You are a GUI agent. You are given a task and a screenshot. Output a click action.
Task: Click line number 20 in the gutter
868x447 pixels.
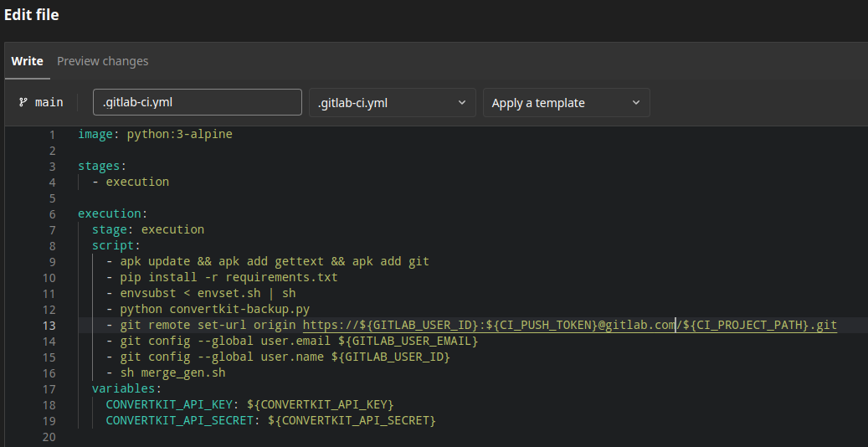[49, 436]
